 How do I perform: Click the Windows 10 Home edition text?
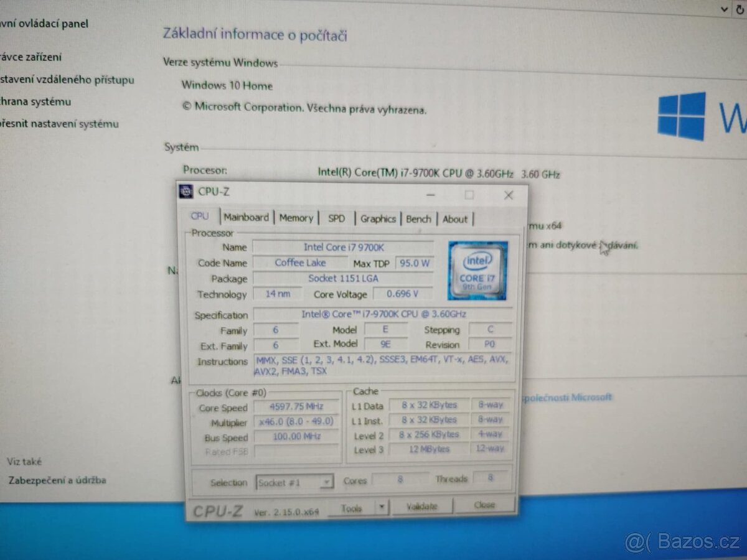227,85
